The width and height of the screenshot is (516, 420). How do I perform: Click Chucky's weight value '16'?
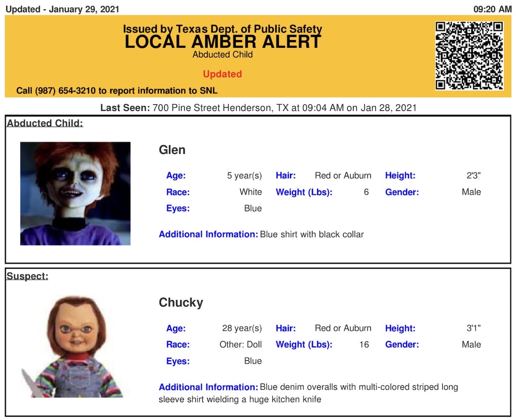(364, 345)
